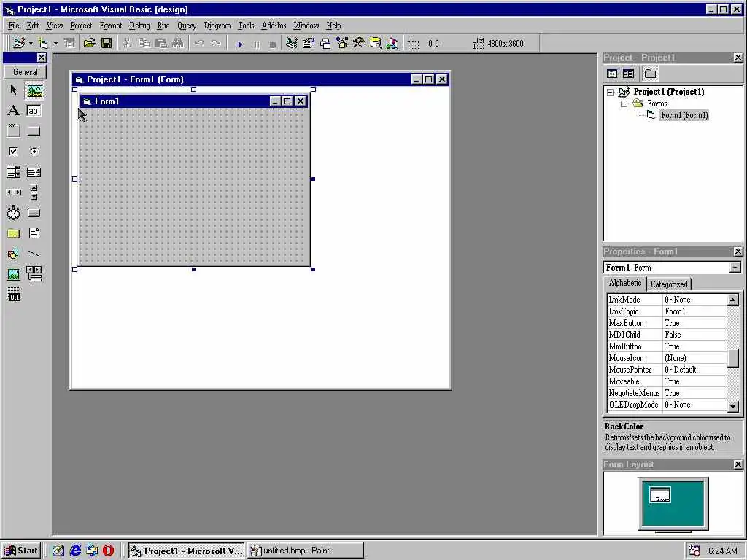Select the DirListBox folder tool
This screenshot has width=747, height=560.
point(13,233)
